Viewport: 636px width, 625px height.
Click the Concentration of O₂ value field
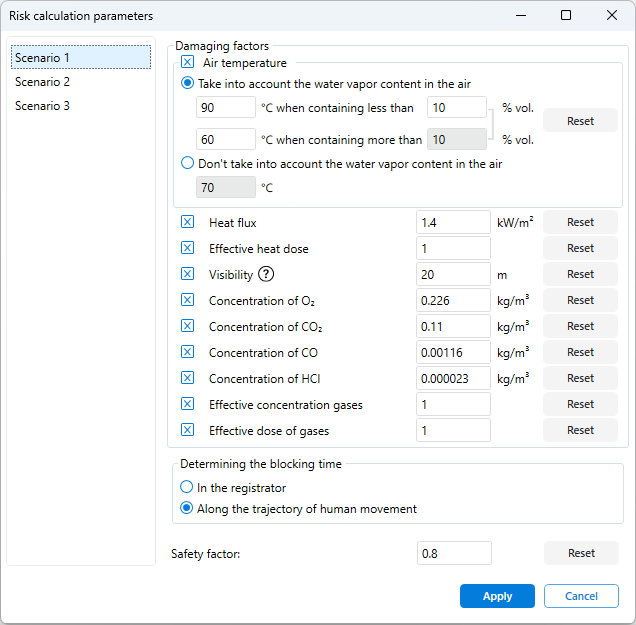[x=453, y=300]
